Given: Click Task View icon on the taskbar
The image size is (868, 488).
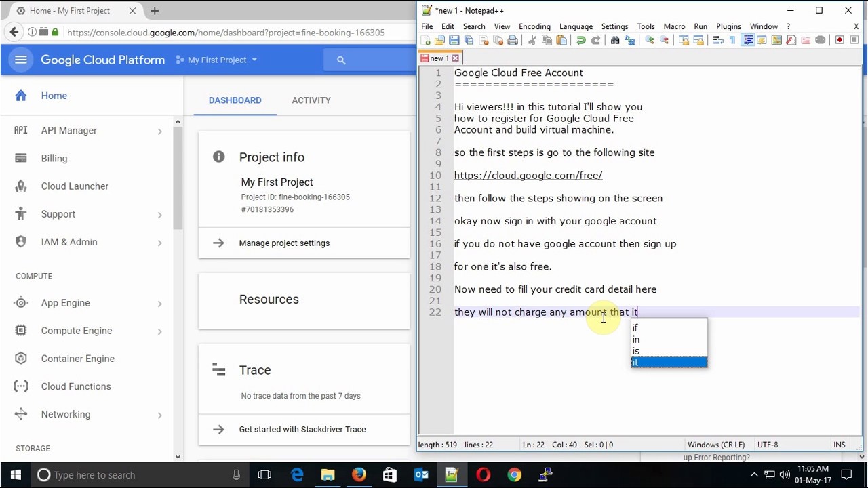Looking at the screenshot, I should 264,475.
